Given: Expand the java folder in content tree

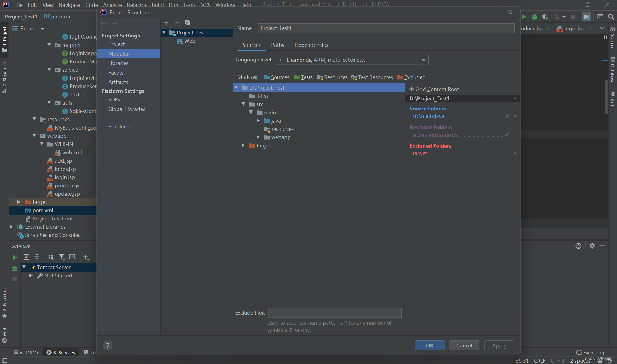Looking at the screenshot, I should coord(258,120).
